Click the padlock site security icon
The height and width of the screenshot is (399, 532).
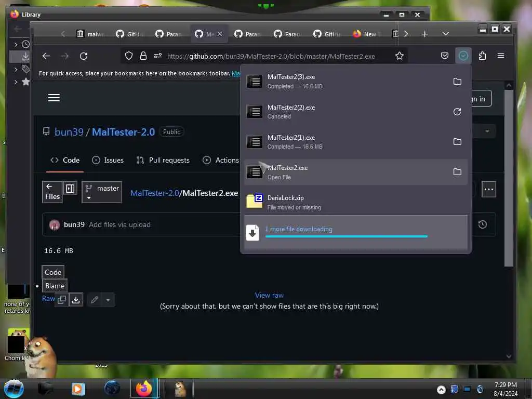143,56
